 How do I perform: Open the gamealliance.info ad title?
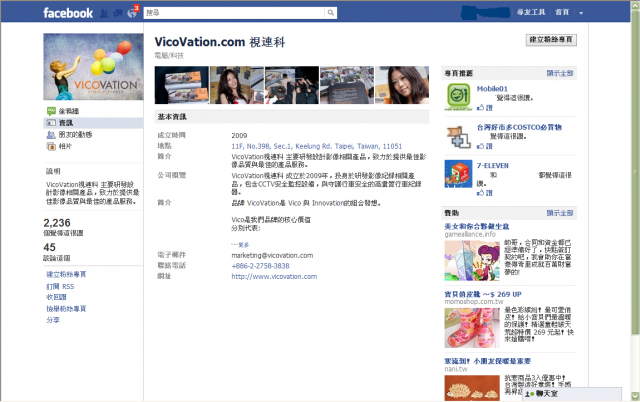pyautogui.click(x=477, y=226)
